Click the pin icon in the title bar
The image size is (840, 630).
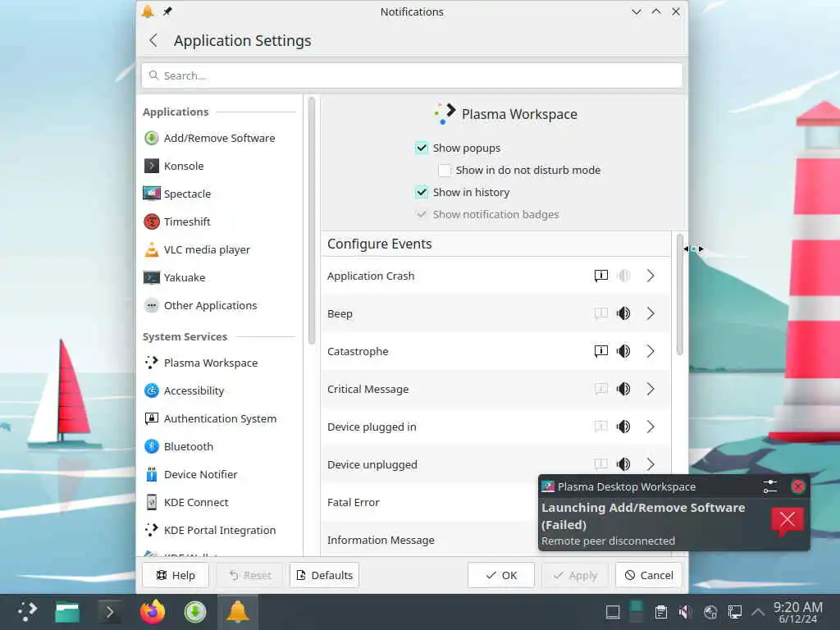(x=167, y=11)
